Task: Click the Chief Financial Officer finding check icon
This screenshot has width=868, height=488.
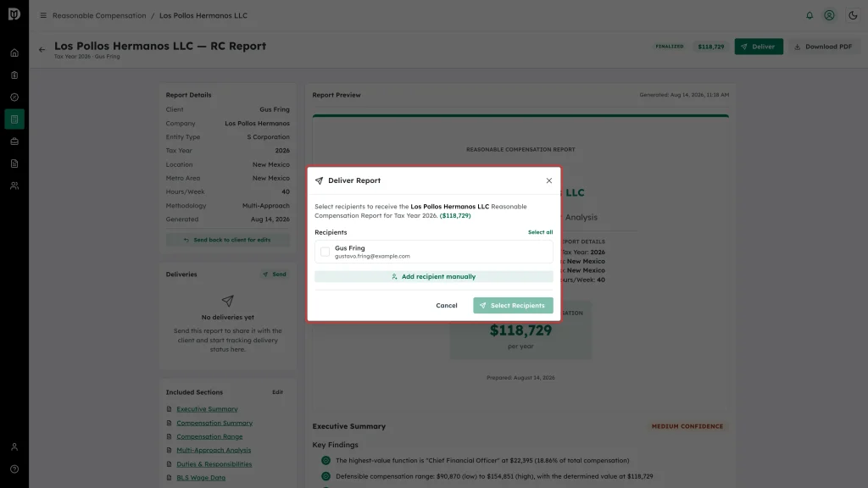Action: click(325, 460)
